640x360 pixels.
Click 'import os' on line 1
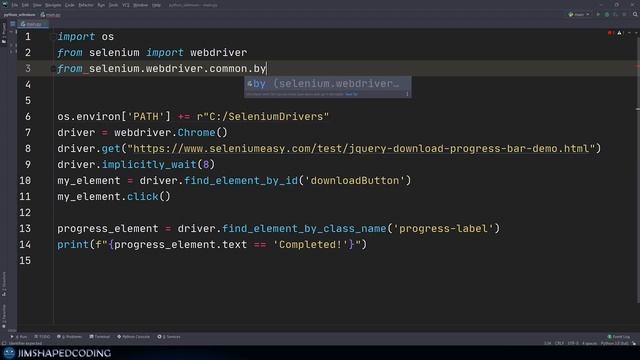pyautogui.click(x=85, y=37)
